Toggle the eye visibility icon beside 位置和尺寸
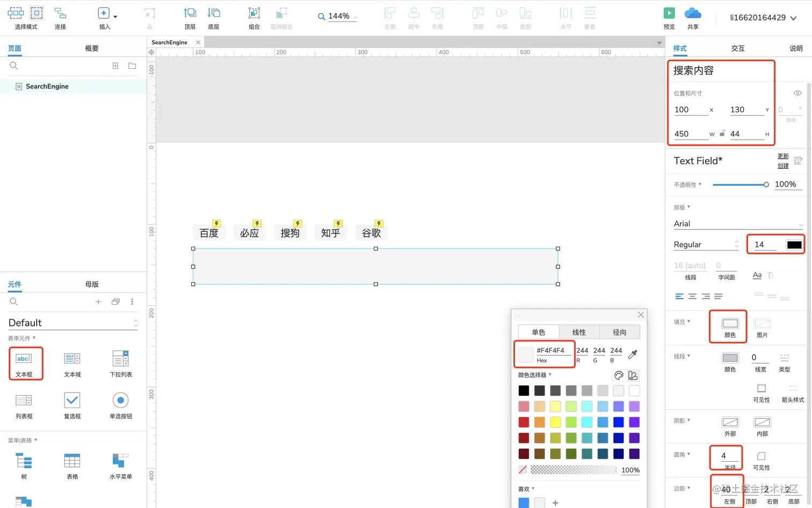Screen dimensions: 812x508 click(x=798, y=93)
